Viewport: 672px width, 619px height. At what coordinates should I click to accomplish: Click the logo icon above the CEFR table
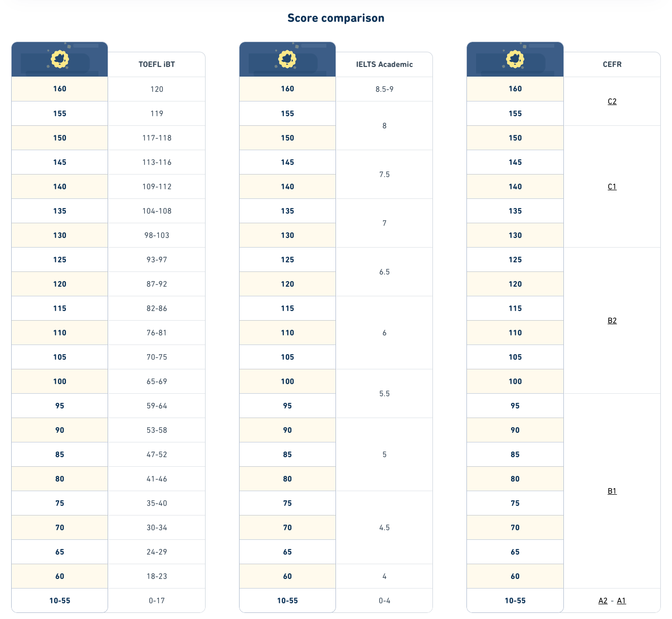pos(515,59)
